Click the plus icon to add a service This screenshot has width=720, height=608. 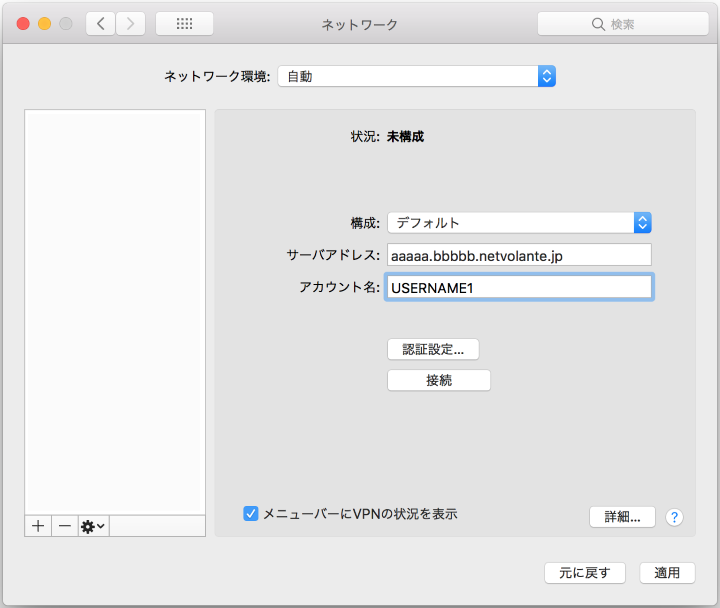tap(38, 526)
